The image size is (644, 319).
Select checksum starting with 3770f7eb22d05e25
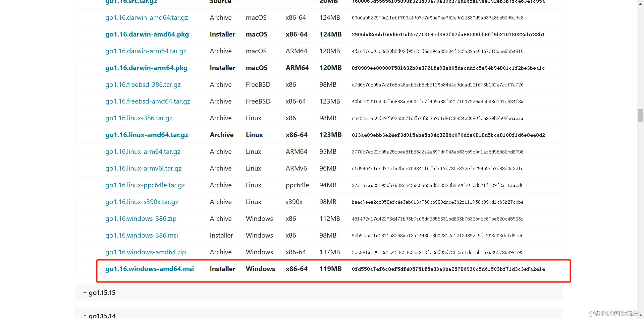pyautogui.click(x=438, y=152)
